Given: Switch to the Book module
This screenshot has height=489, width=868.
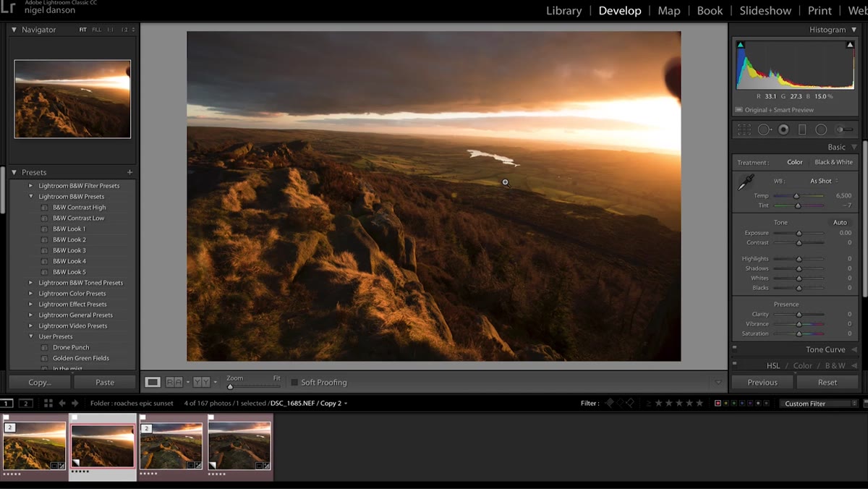Looking at the screenshot, I should tap(710, 10).
